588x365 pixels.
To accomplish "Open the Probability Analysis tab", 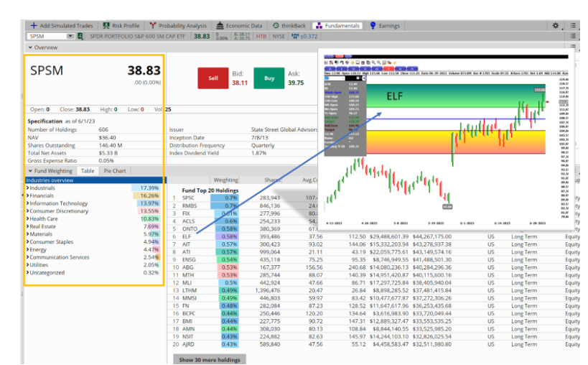I will coord(178,26).
